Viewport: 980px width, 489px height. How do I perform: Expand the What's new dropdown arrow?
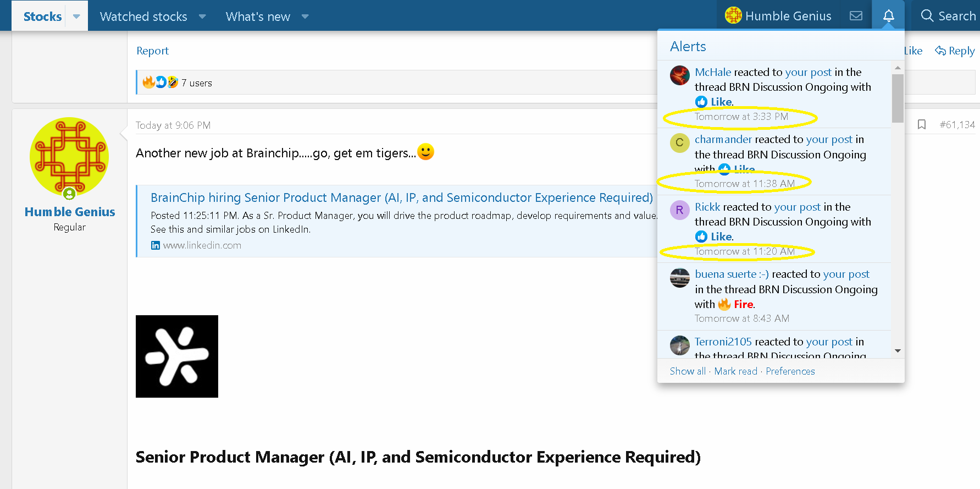tap(305, 17)
